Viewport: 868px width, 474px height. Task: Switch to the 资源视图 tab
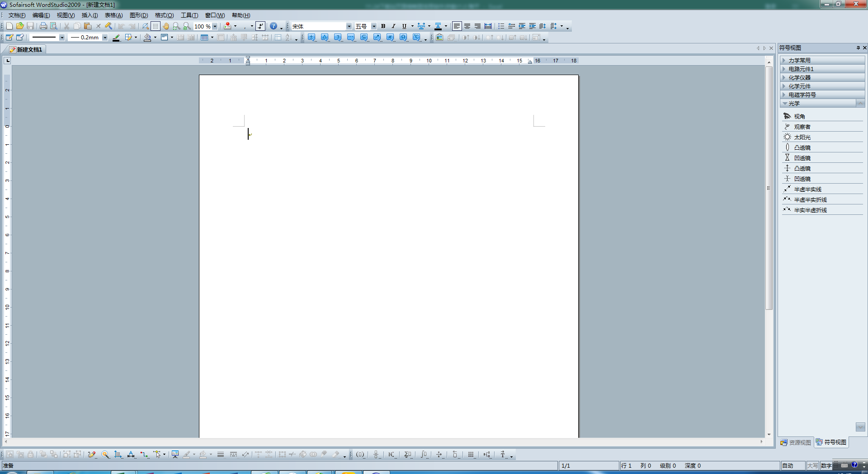pos(796,442)
